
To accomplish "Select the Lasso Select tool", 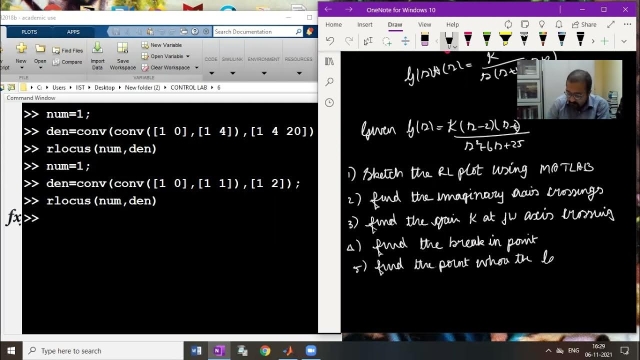I will pos(387,41).
